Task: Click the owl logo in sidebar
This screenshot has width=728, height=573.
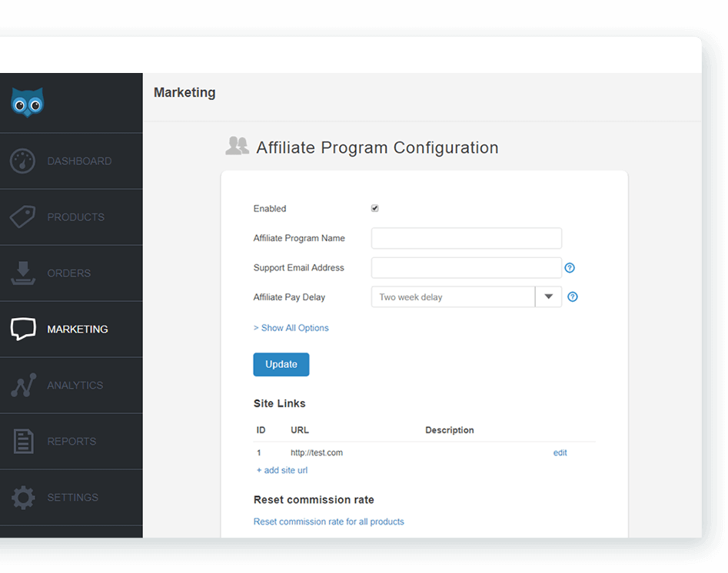Action: (28, 102)
